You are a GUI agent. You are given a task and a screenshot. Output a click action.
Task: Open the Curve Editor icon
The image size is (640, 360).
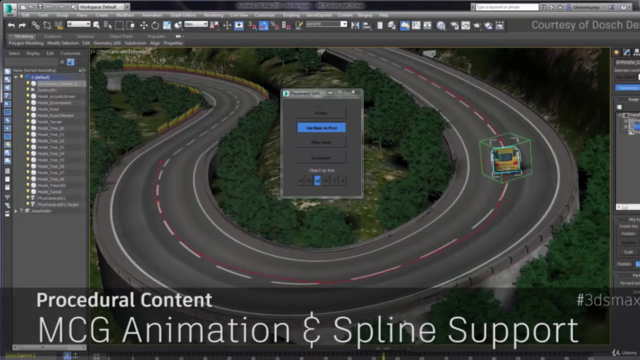(x=416, y=26)
